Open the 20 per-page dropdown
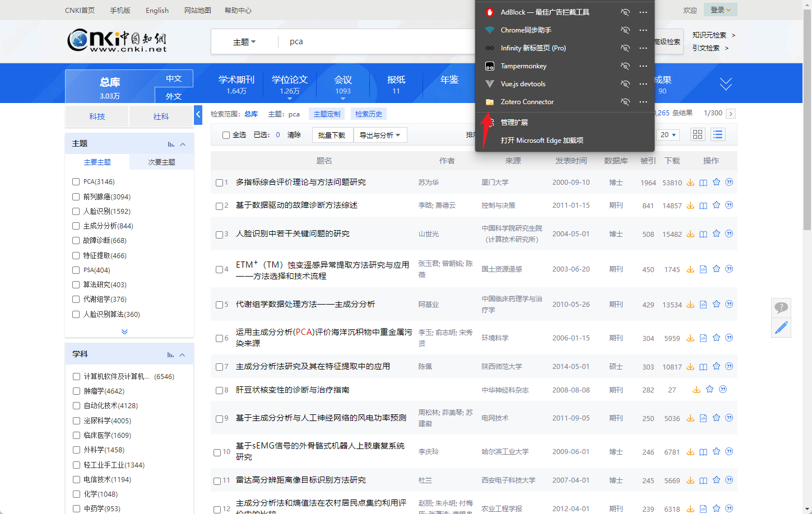Image resolution: width=812 pixels, height=514 pixels. tap(669, 135)
